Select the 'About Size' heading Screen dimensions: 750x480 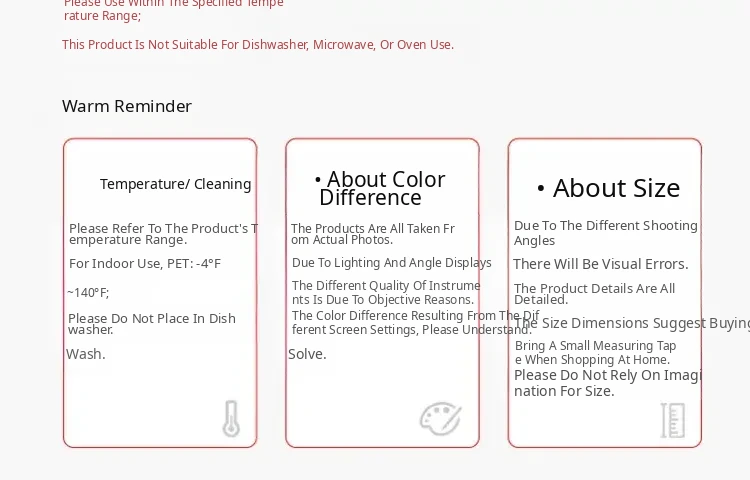(x=608, y=188)
